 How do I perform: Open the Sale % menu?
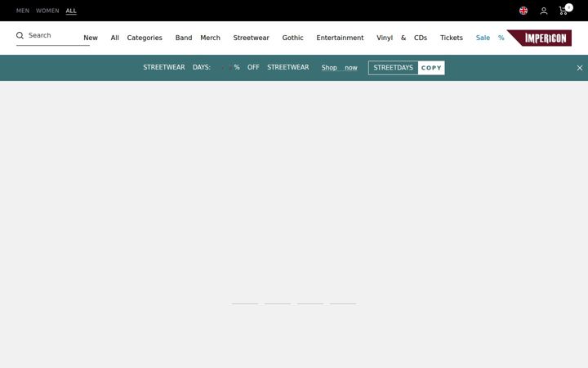(490, 38)
